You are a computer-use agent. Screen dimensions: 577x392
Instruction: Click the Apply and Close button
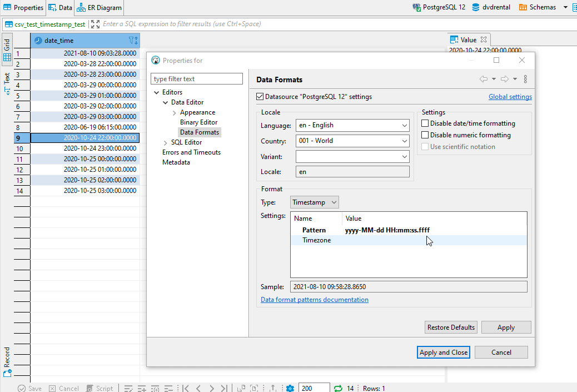point(443,352)
